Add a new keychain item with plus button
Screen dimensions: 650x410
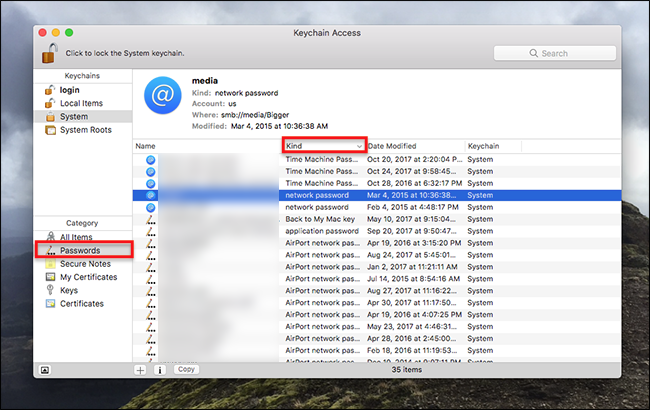pos(141,370)
